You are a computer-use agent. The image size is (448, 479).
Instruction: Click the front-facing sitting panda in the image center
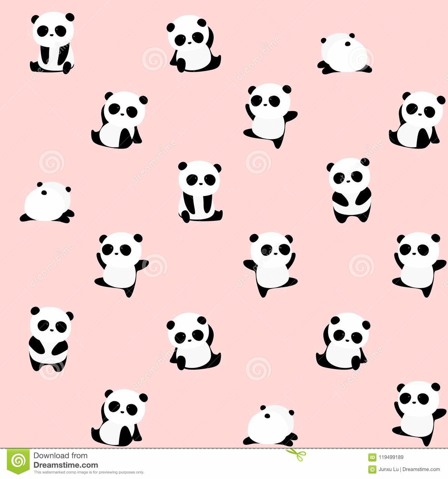(200, 191)
